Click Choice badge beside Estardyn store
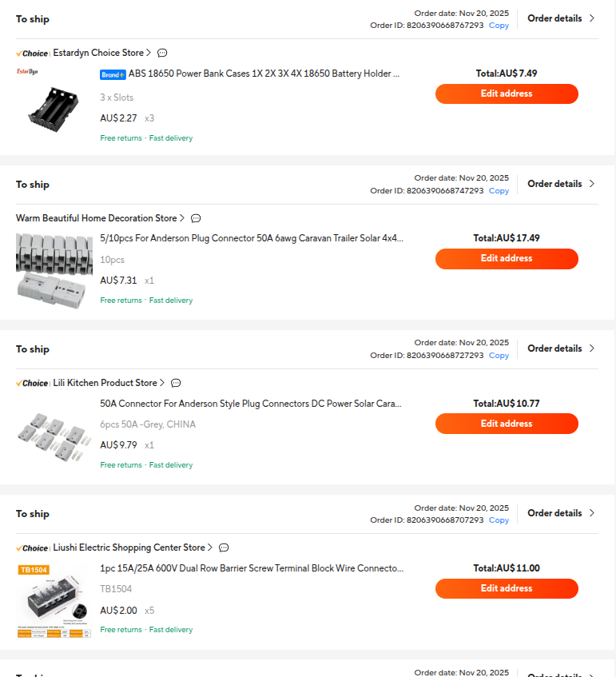The width and height of the screenshot is (616, 677). [32, 54]
